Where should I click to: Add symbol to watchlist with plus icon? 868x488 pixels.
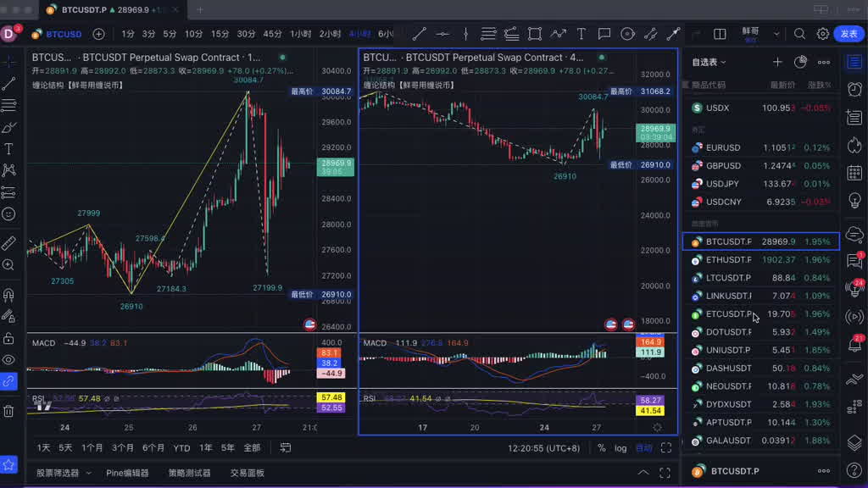pyautogui.click(x=777, y=62)
